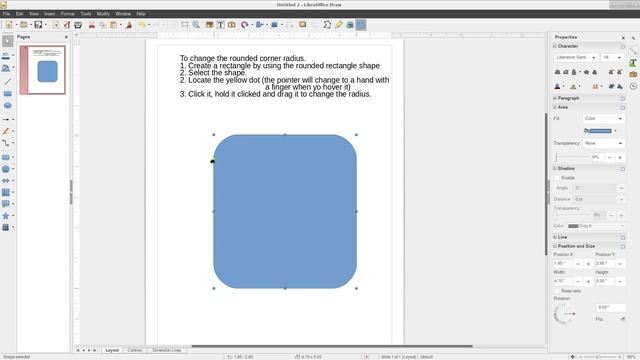The height and width of the screenshot is (360, 640).
Task: Open the Format menu
Action: pos(67,14)
